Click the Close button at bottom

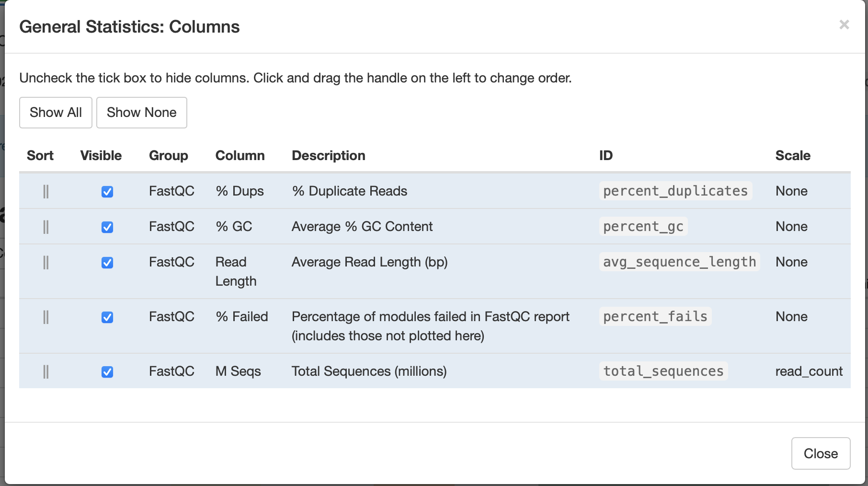click(821, 453)
